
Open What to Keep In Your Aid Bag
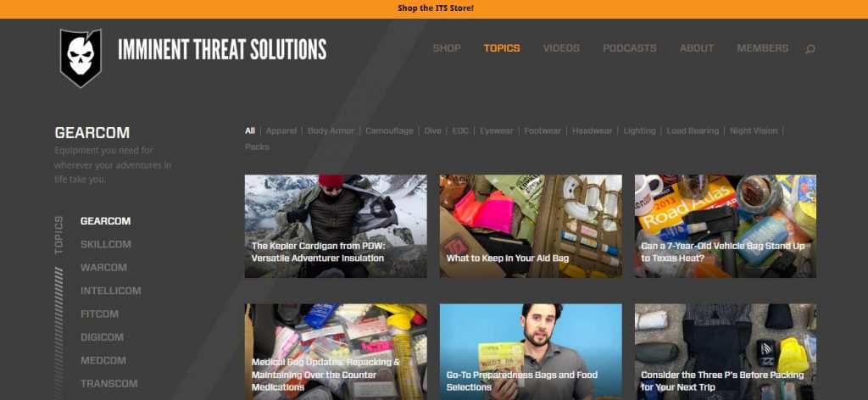tap(531, 226)
